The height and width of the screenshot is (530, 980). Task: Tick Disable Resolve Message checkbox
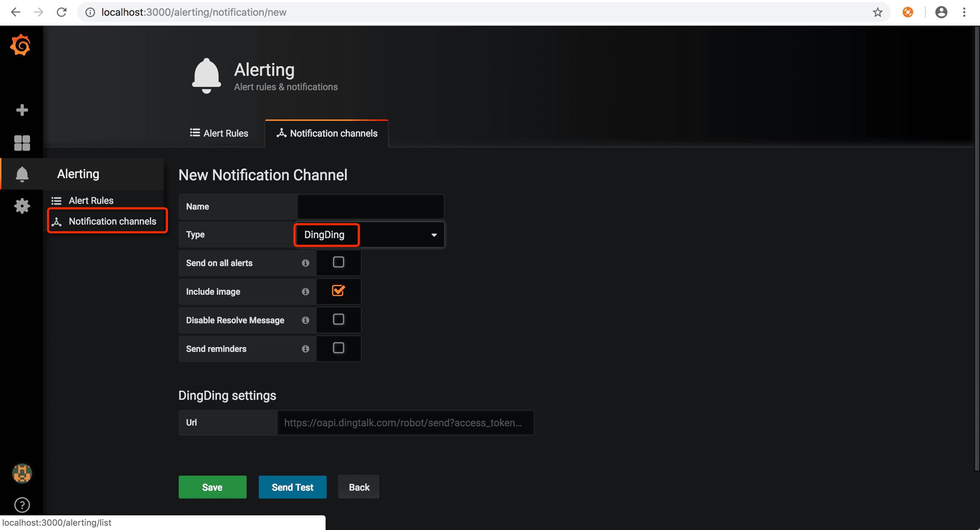pos(338,319)
